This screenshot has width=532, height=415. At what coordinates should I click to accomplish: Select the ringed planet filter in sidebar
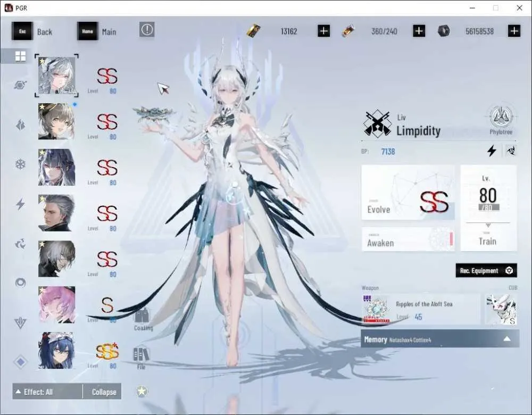click(x=20, y=85)
